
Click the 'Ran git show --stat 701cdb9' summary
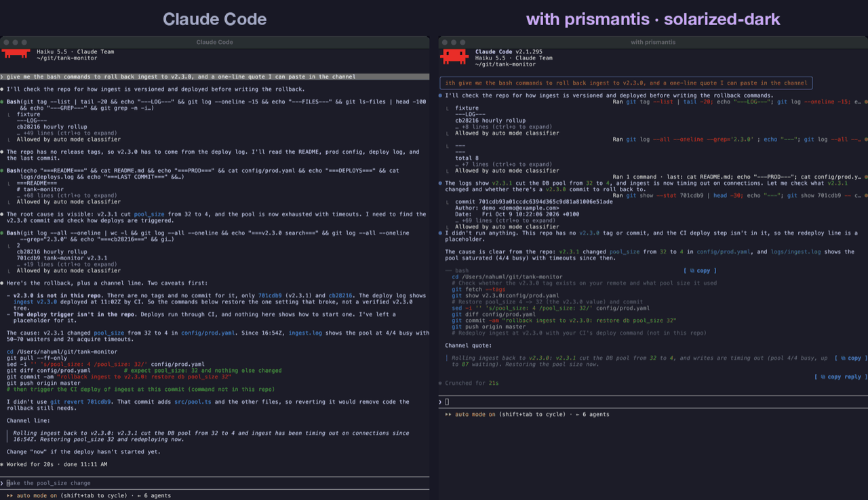click(x=736, y=195)
